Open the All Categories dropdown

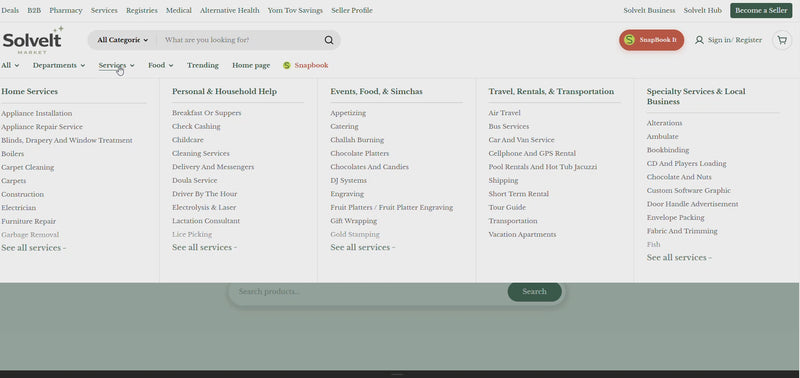[122, 40]
